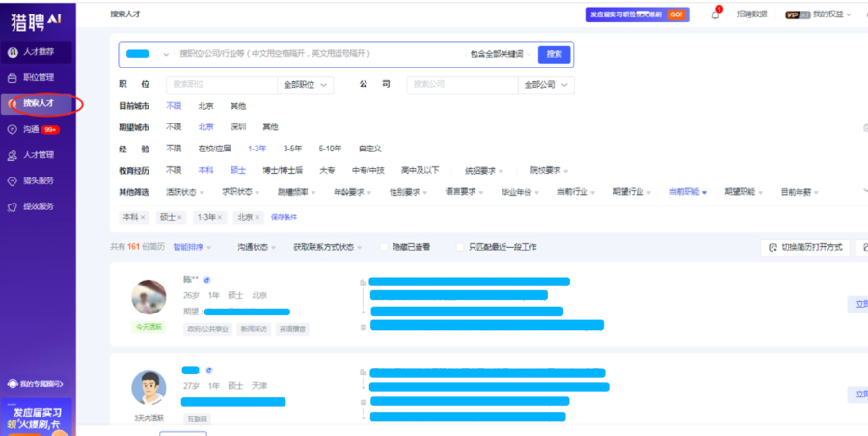Click the 猎头服务 sidebar icon

[12, 180]
